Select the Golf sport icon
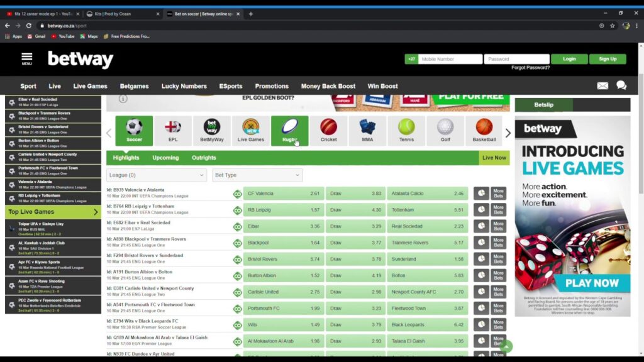Viewport: 644px width, 362px height. [445, 131]
